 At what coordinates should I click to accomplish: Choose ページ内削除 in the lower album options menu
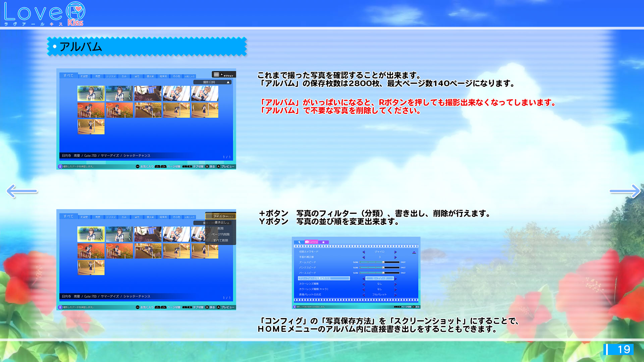220,235
